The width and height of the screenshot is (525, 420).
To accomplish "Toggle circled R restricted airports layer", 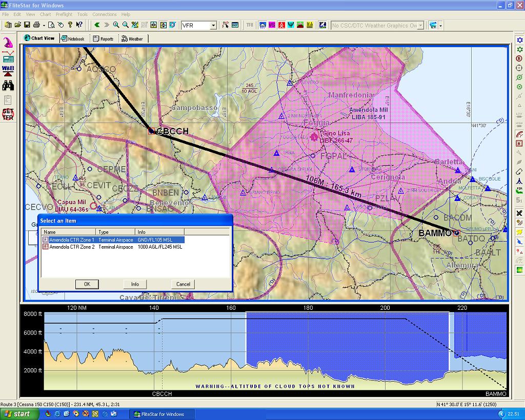I will click(519, 58).
